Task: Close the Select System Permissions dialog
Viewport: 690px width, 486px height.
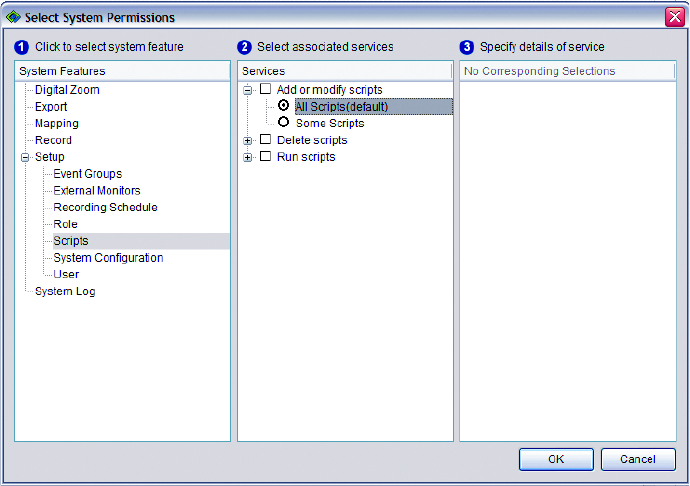Action: tap(674, 17)
